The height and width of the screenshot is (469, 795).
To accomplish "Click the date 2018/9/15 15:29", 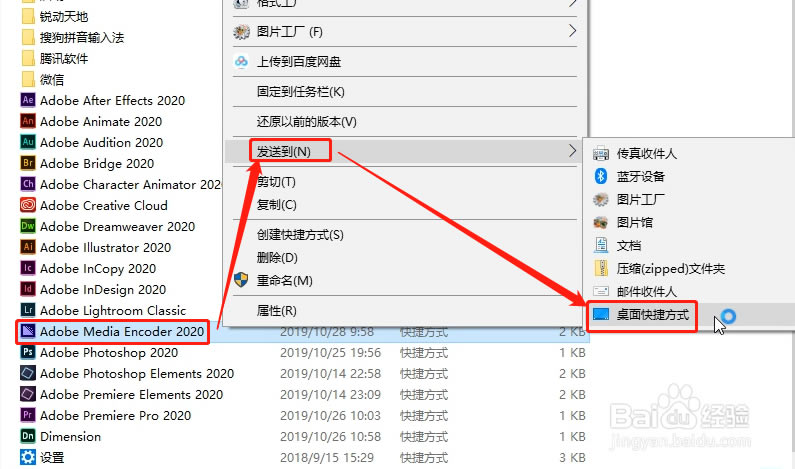I will coord(327,457).
